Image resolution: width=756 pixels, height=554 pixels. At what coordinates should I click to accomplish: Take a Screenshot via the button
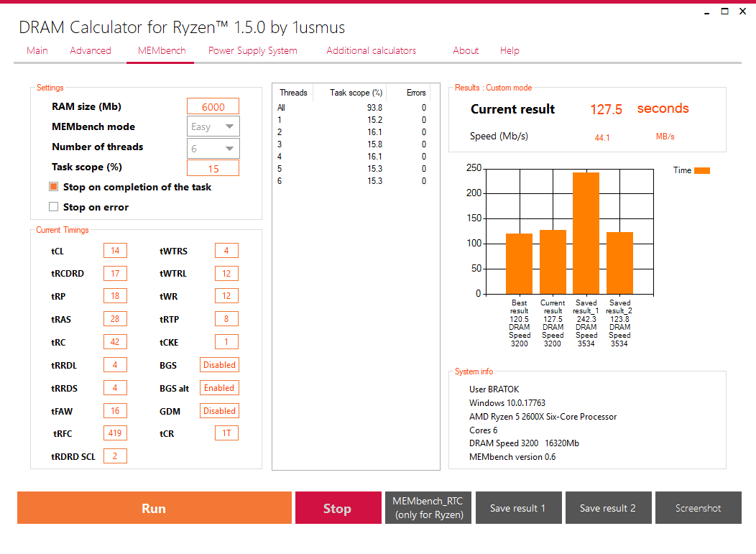coord(698,508)
